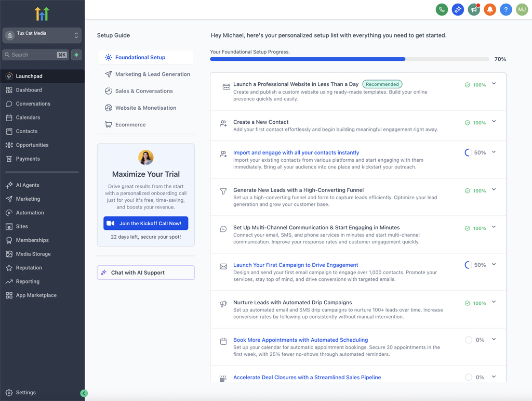Viewport: 532px width, 401px height.
Task: Click Join the Kickoff Call Now button
Action: tap(145, 223)
